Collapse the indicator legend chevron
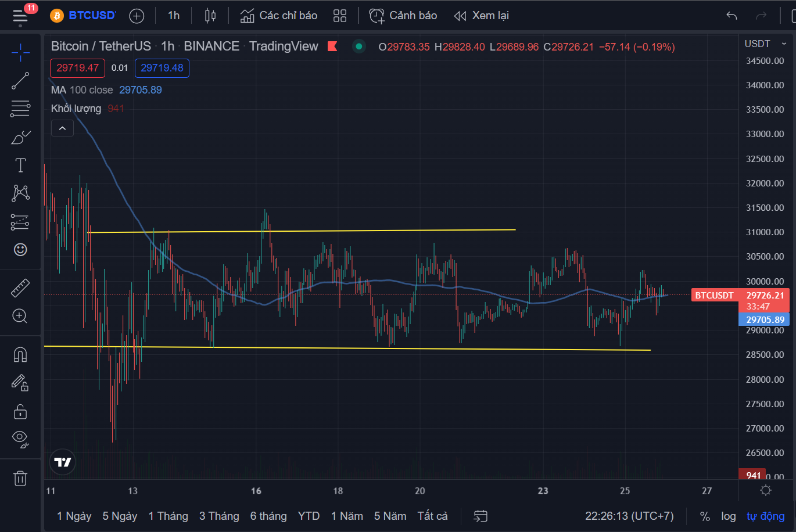Screen dimensions: 796x532 (62, 128)
